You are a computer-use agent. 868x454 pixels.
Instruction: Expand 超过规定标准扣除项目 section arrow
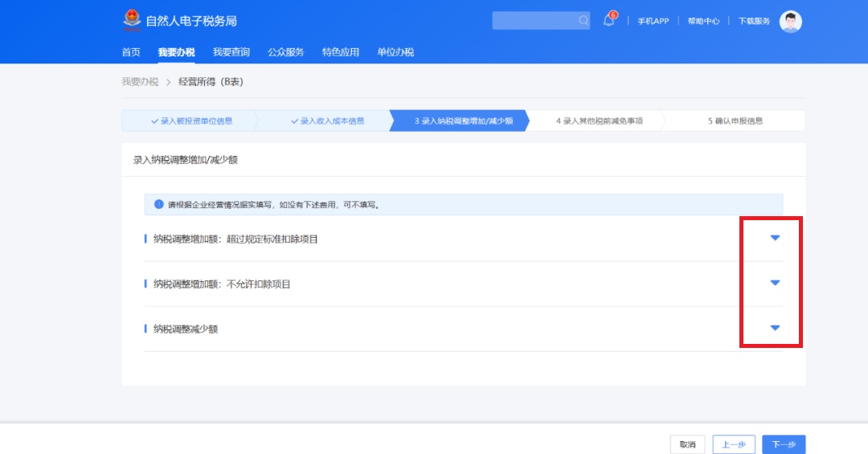(775, 238)
